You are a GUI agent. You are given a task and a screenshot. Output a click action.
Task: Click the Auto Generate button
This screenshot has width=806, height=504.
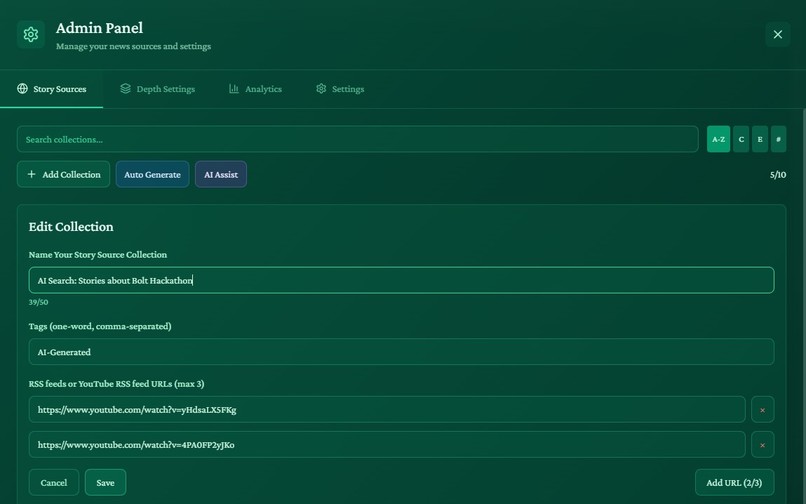coord(152,174)
